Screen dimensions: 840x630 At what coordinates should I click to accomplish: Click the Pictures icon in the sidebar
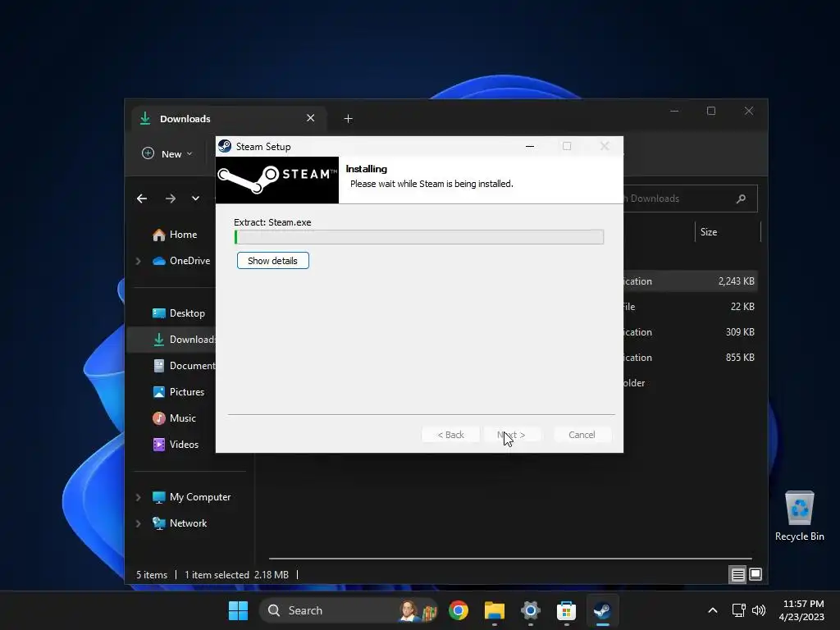point(158,392)
